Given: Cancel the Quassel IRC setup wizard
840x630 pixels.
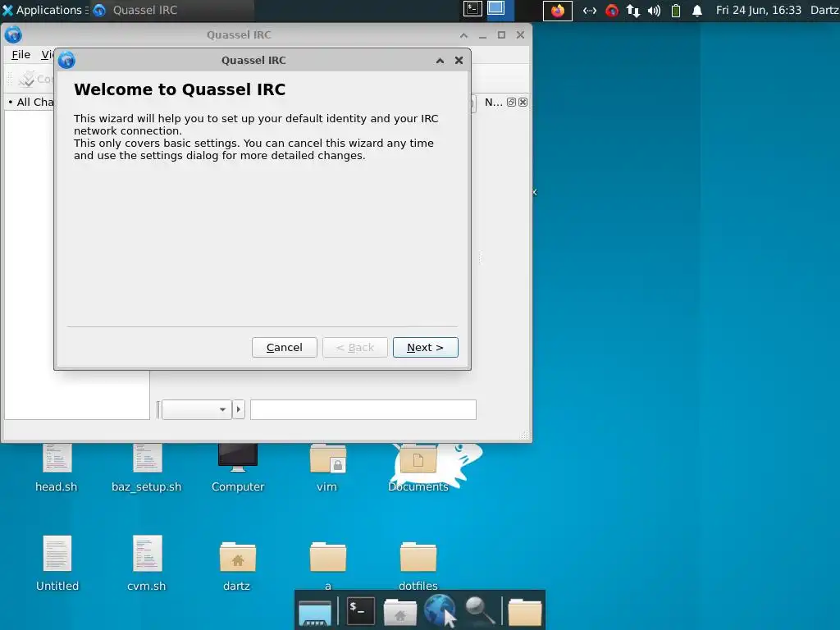Looking at the screenshot, I should click(x=285, y=347).
